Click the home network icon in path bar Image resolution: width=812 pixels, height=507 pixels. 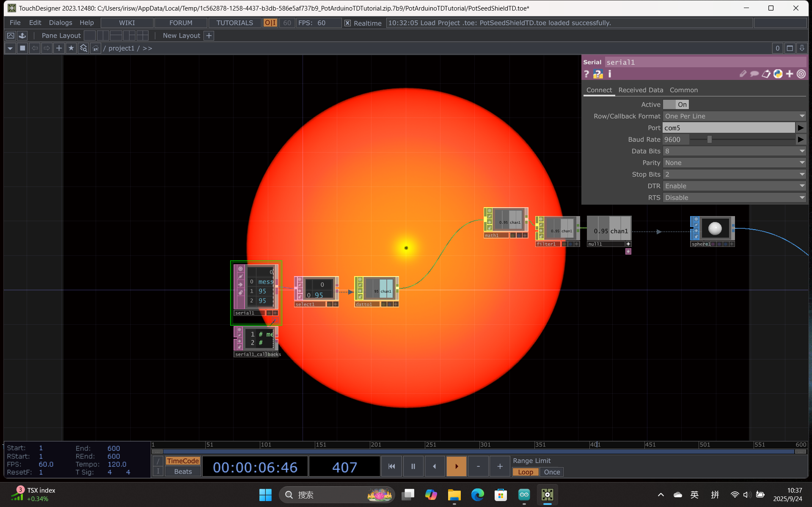coord(96,48)
